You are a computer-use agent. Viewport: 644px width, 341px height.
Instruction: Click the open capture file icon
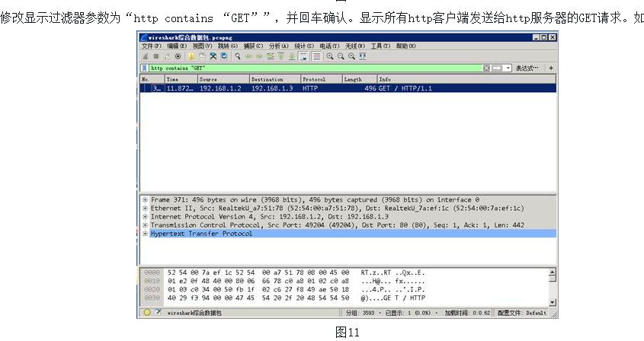191,56
